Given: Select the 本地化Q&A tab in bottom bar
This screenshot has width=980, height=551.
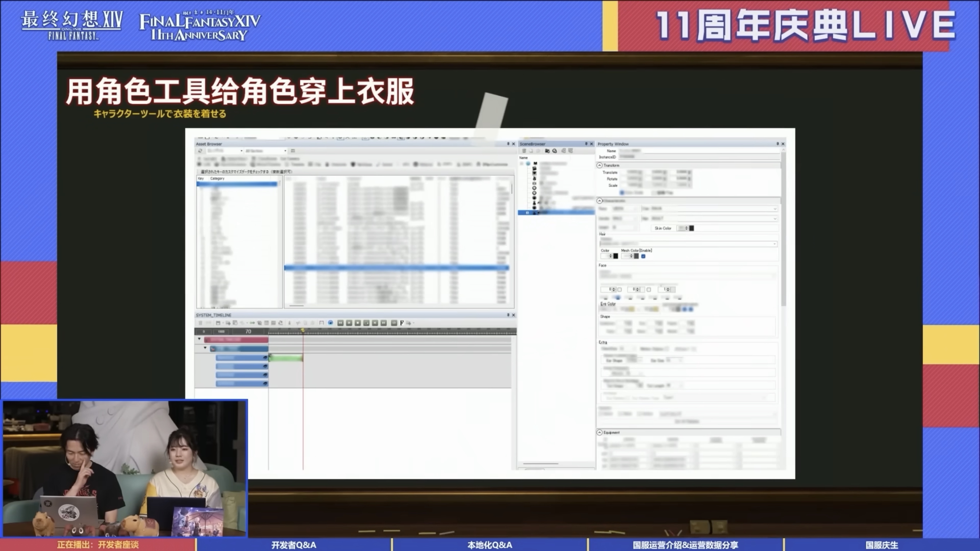Looking at the screenshot, I should click(490, 544).
